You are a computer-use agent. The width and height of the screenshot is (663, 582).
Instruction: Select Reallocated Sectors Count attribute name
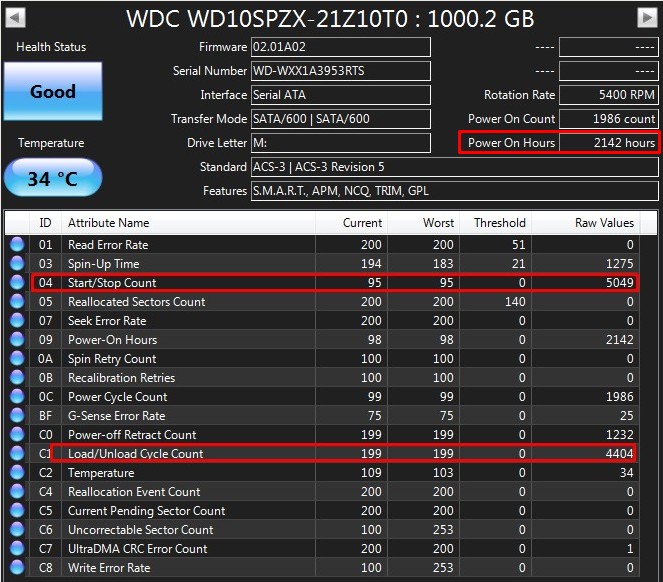point(137,302)
